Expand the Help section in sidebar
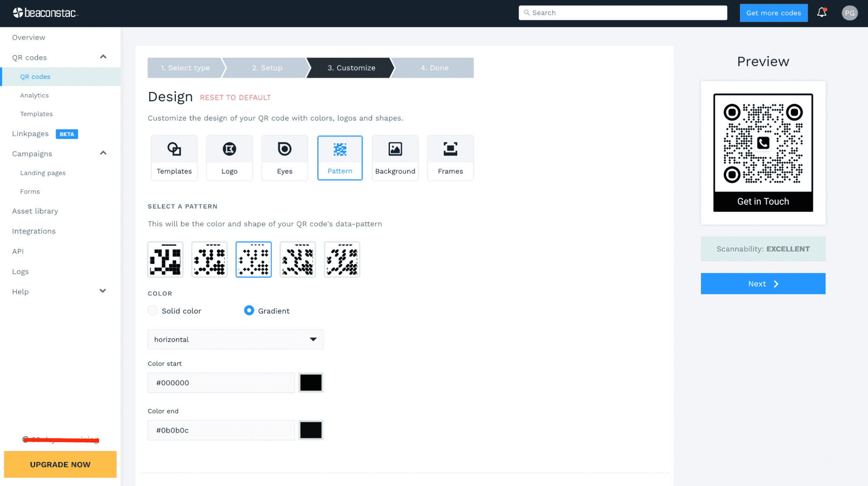The width and height of the screenshot is (868, 486). coord(102,291)
